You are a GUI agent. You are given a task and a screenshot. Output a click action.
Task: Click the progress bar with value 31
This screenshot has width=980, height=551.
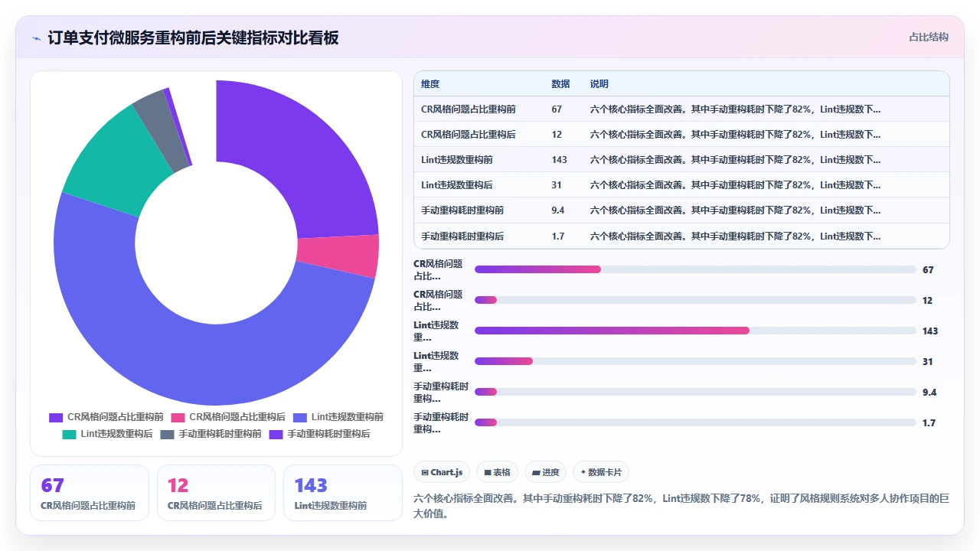695,361
